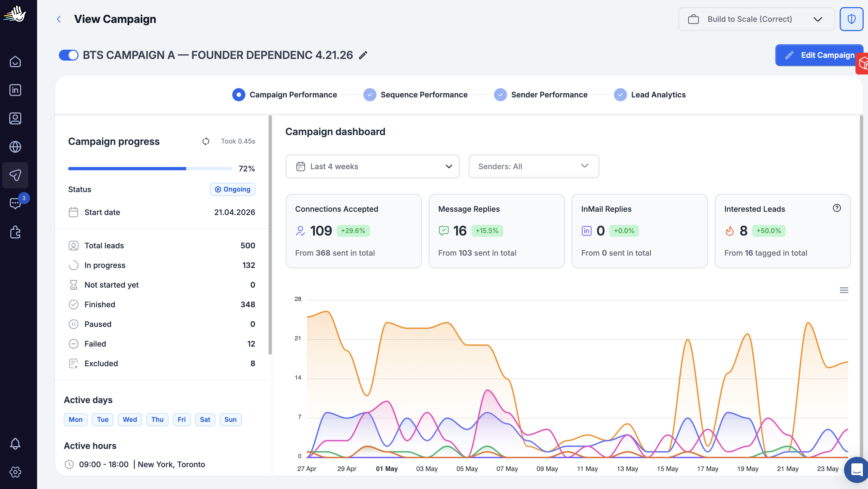
Task: Refresh campaign progress stats
Action: (206, 141)
